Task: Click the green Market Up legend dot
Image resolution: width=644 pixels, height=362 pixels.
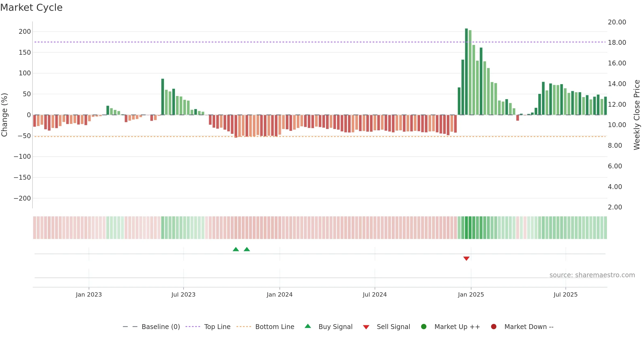Action: click(424, 327)
